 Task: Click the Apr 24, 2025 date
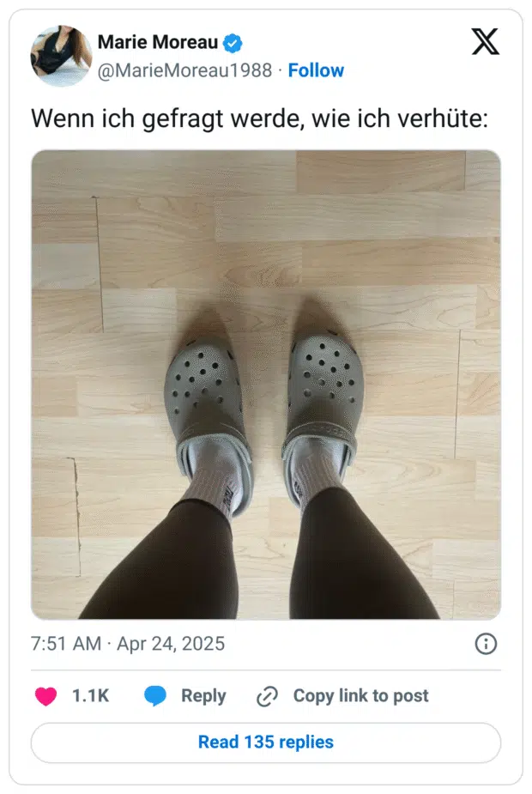[x=171, y=644]
